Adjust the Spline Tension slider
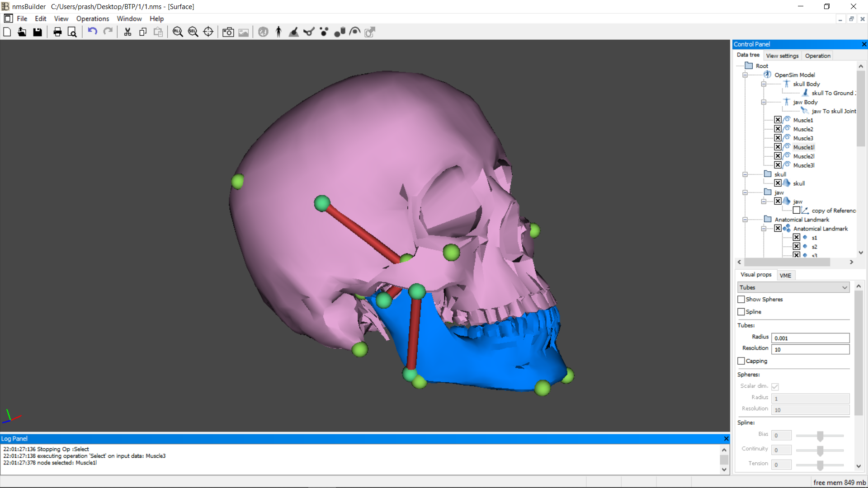The width and height of the screenshot is (868, 488). tap(820, 465)
